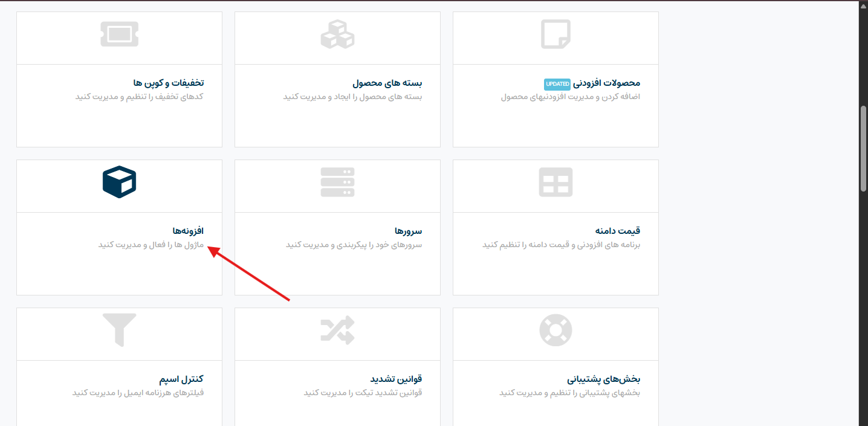Viewport: 868px width, 426px height.
Task: Click the ticket icon above تخفیفات و کوپن ها
Action: (x=119, y=34)
